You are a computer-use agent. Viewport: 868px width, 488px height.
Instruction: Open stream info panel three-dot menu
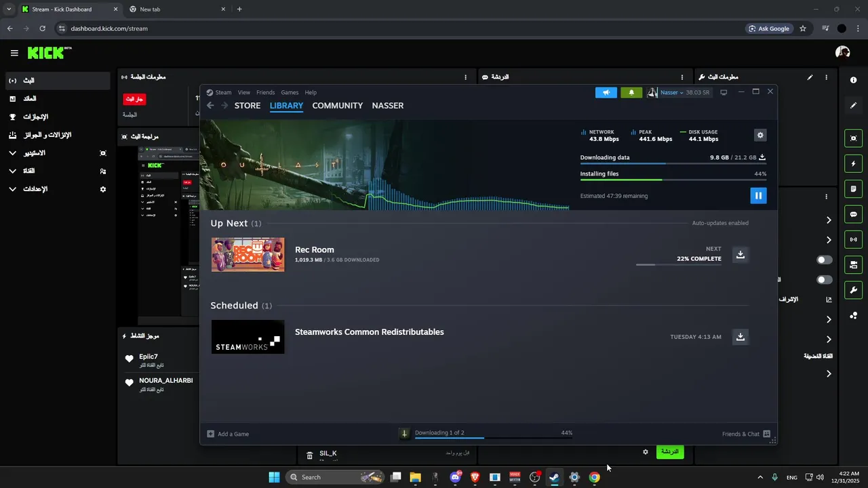(826, 77)
